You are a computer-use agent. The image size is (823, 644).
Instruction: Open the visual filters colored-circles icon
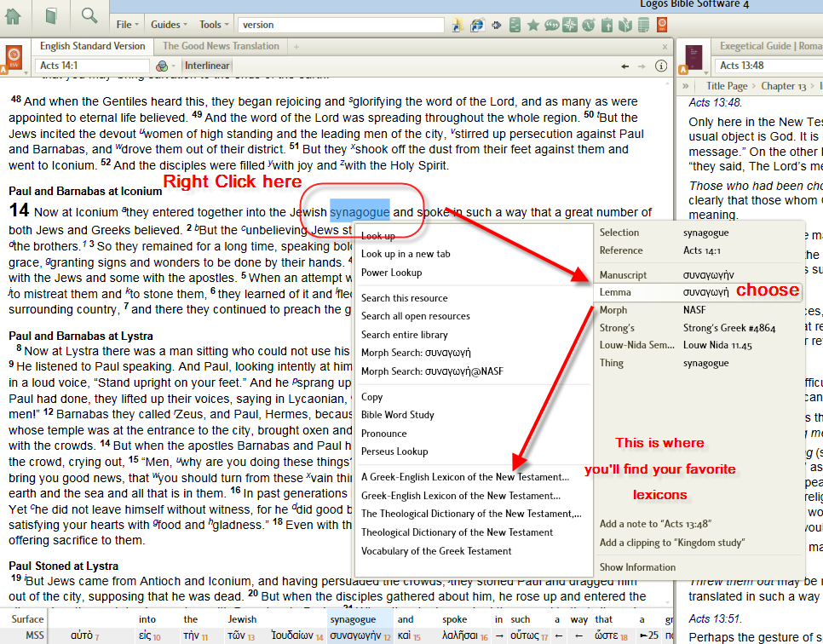162,66
